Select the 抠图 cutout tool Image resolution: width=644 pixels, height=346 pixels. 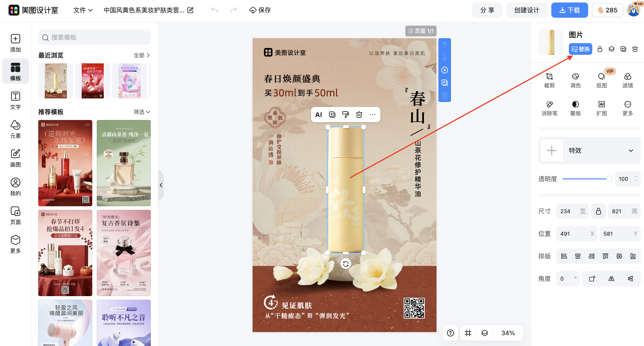601,79
